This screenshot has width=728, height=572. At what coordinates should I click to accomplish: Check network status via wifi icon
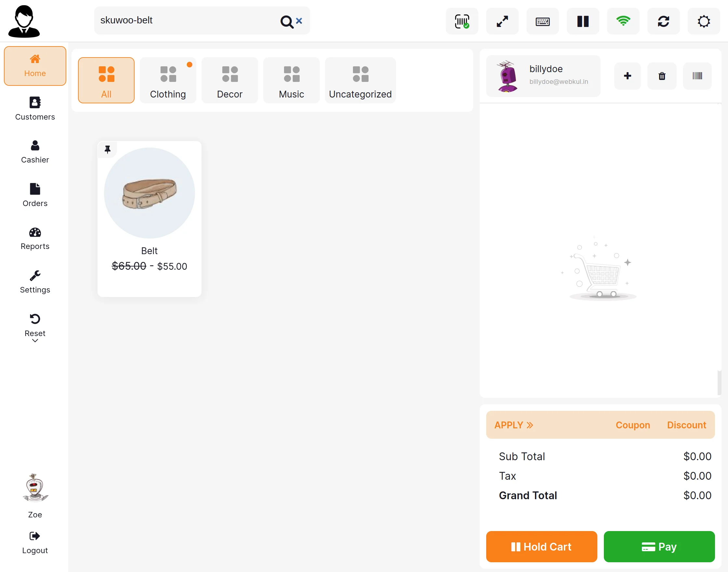623,21
